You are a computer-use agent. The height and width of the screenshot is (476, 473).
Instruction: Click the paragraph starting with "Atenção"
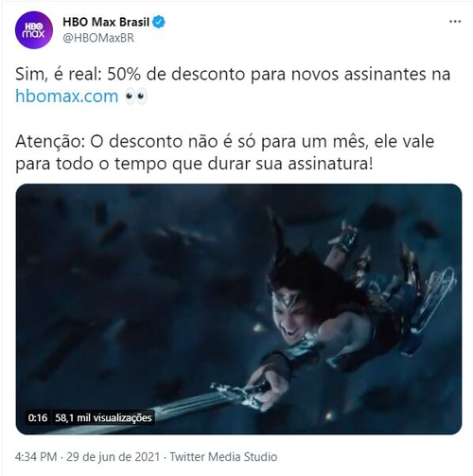pyautogui.click(x=224, y=152)
